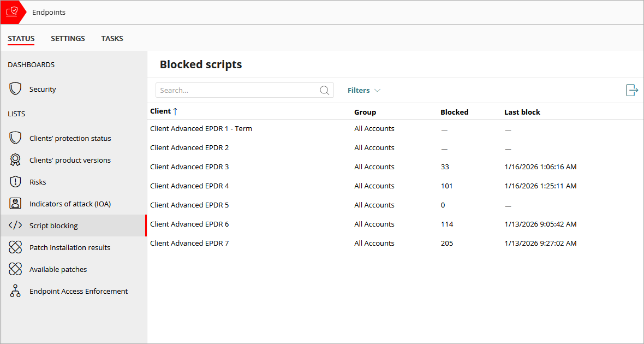Click the export icon above the table

coord(631,90)
